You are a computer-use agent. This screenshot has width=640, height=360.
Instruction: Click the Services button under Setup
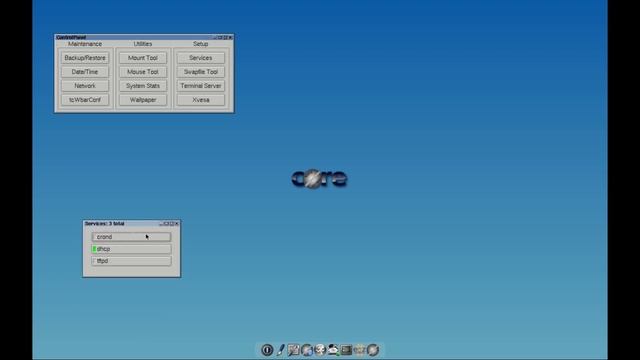201,58
